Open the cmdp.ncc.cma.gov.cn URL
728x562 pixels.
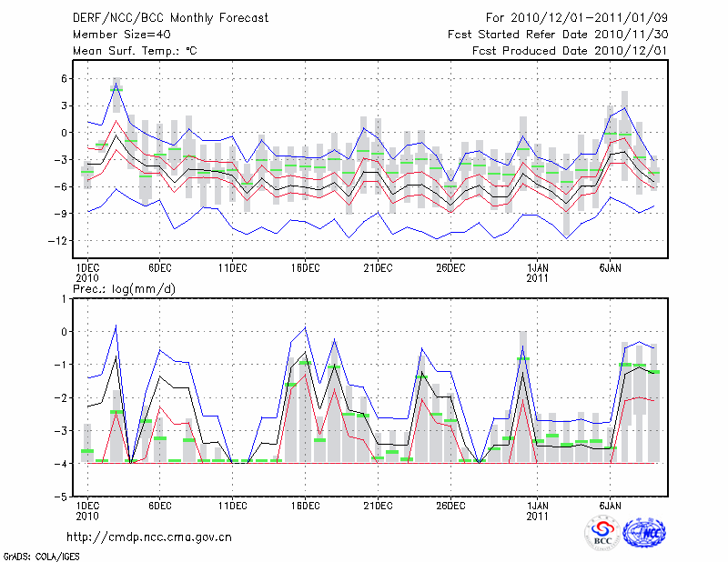tap(149, 537)
